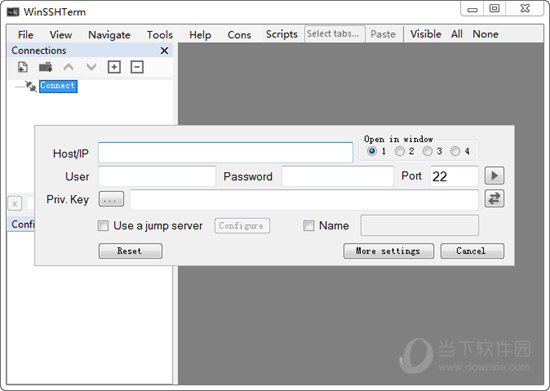Screen dimensions: 550x391
Task: Click the small x button left of dialog
Action: pos(15,203)
